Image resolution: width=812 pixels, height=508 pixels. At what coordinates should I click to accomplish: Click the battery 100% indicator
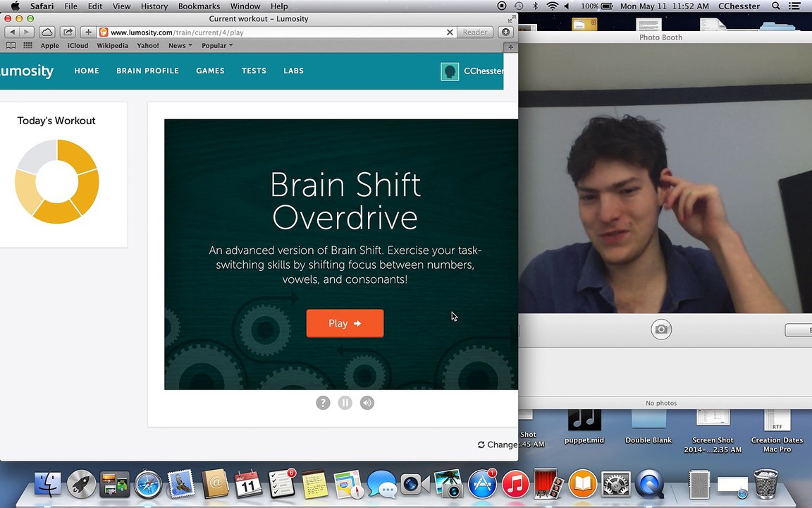pyautogui.click(x=596, y=6)
